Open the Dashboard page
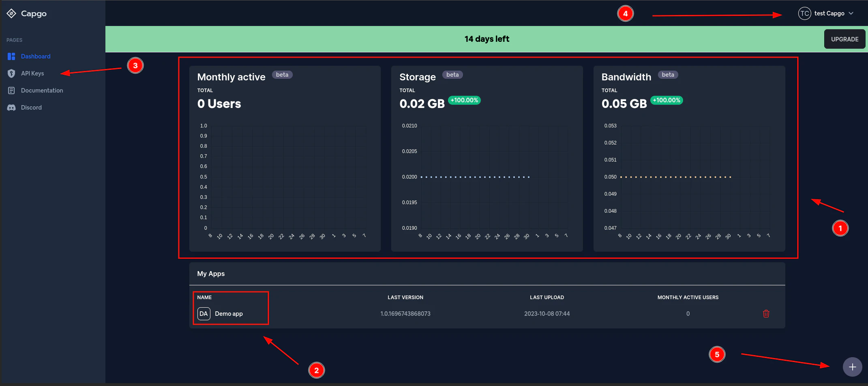The width and height of the screenshot is (868, 386). (x=36, y=56)
